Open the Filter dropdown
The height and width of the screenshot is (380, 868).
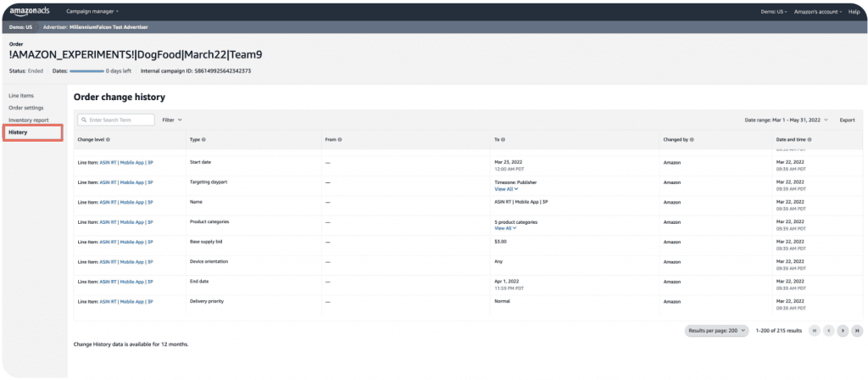pyautogui.click(x=172, y=120)
